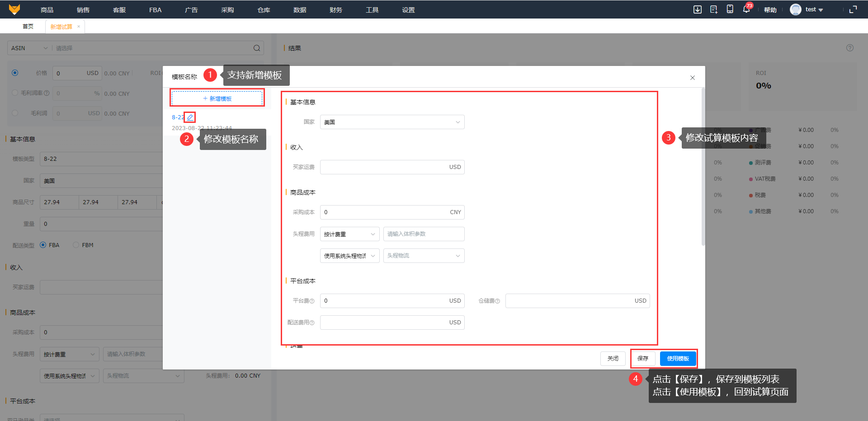This screenshot has width=868, height=421.
Task: Select the 毛利润 radio button
Action: (15, 113)
